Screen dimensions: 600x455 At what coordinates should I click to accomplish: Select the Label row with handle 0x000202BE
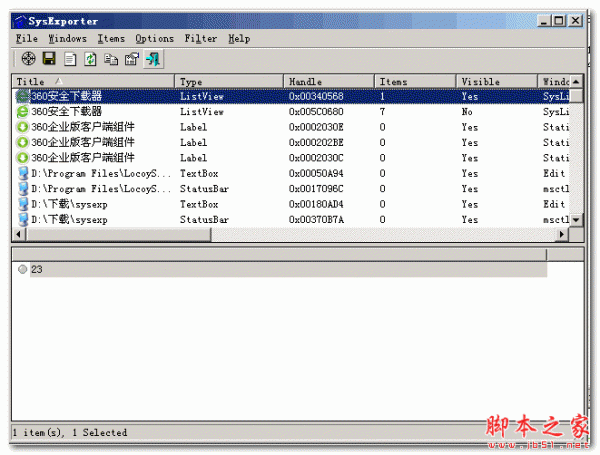click(292, 142)
